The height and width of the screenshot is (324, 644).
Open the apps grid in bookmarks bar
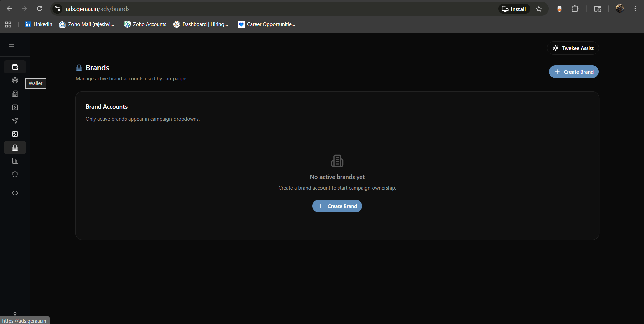(x=8, y=24)
